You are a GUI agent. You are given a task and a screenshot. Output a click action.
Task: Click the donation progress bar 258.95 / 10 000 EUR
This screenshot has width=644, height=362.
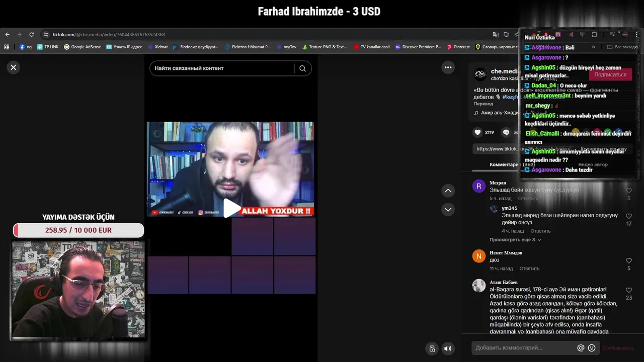tap(78, 230)
